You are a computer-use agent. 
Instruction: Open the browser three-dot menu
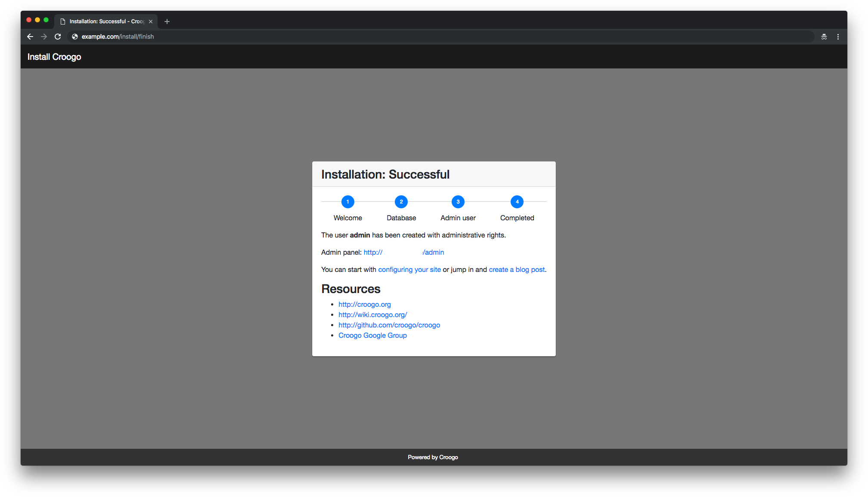click(838, 37)
